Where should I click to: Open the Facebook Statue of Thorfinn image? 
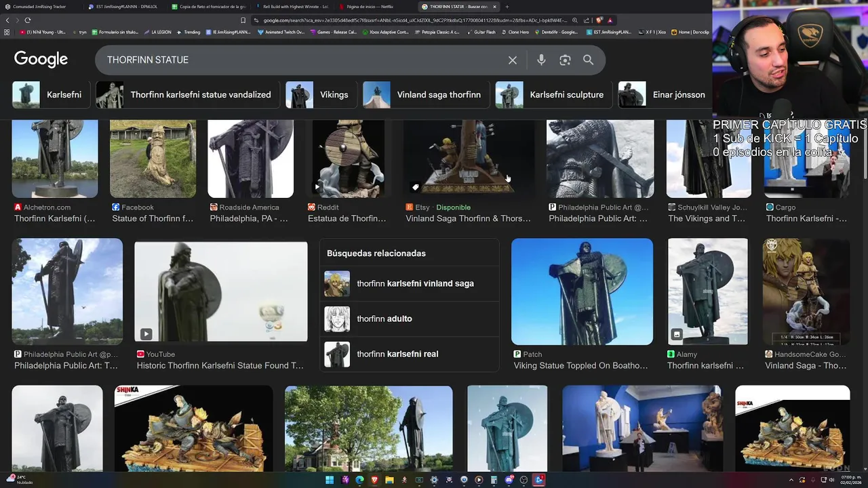point(153,159)
